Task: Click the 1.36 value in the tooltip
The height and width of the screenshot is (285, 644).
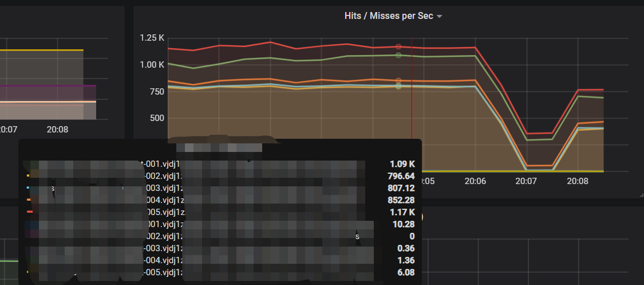Action: (x=406, y=260)
